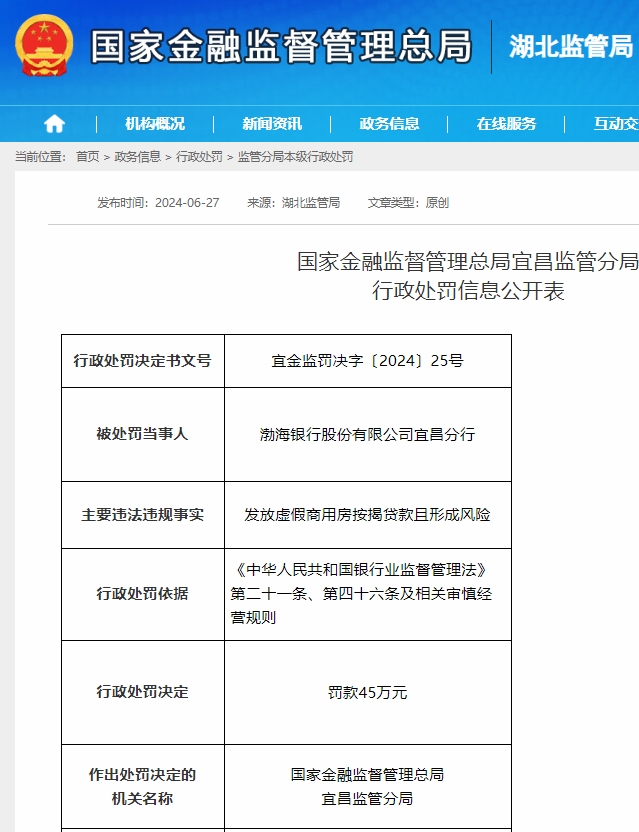Click cell 渤海银行股份有限公司宜昌分行
Image resolution: width=639 pixels, height=832 pixels.
point(368,434)
